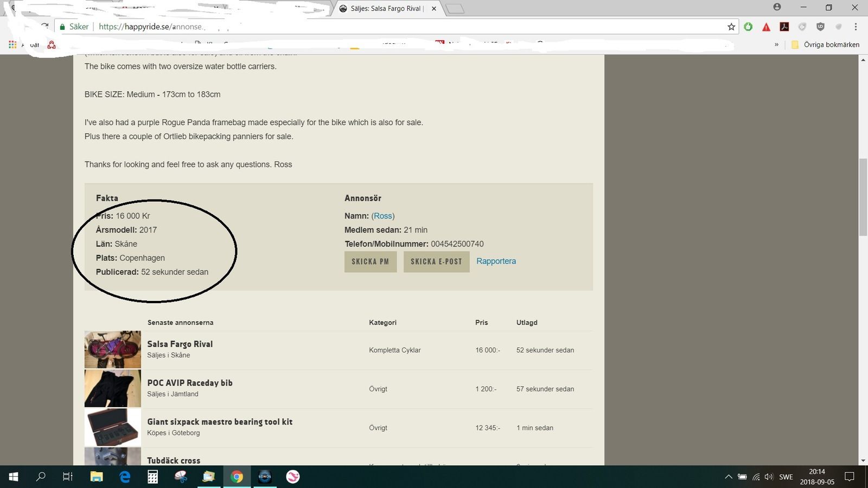The width and height of the screenshot is (868, 488).
Task: Open Sonos from the taskbar
Action: pos(265,477)
